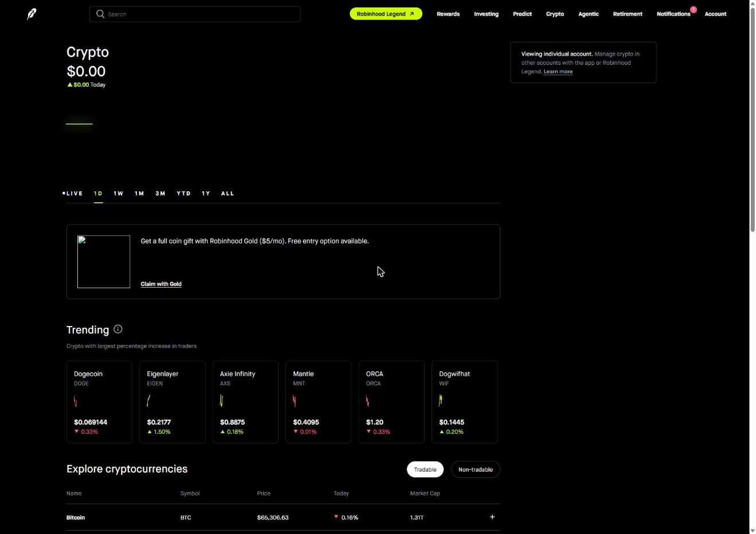The width and height of the screenshot is (756, 534).
Task: Click the Dogwifhat mini chart
Action: tap(441, 400)
